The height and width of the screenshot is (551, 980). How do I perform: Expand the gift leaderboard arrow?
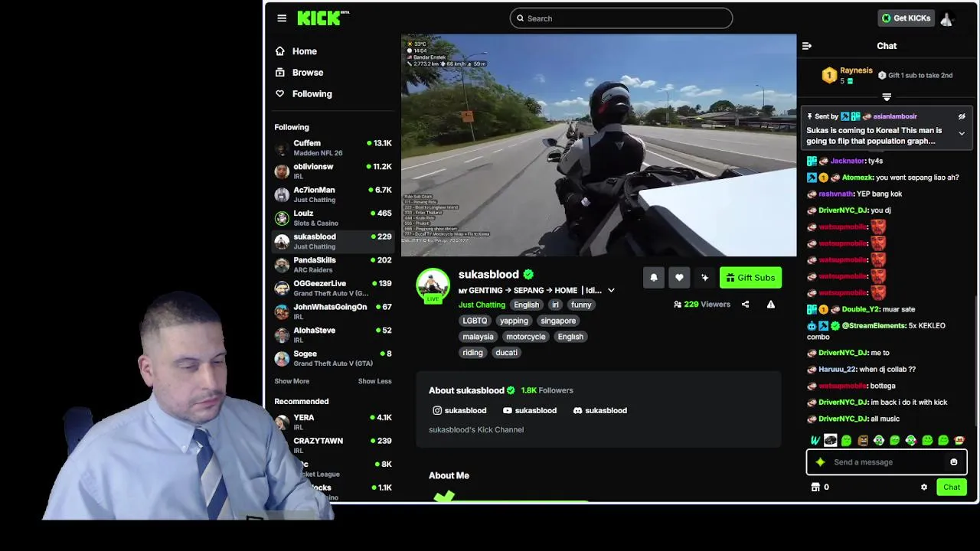point(887,97)
